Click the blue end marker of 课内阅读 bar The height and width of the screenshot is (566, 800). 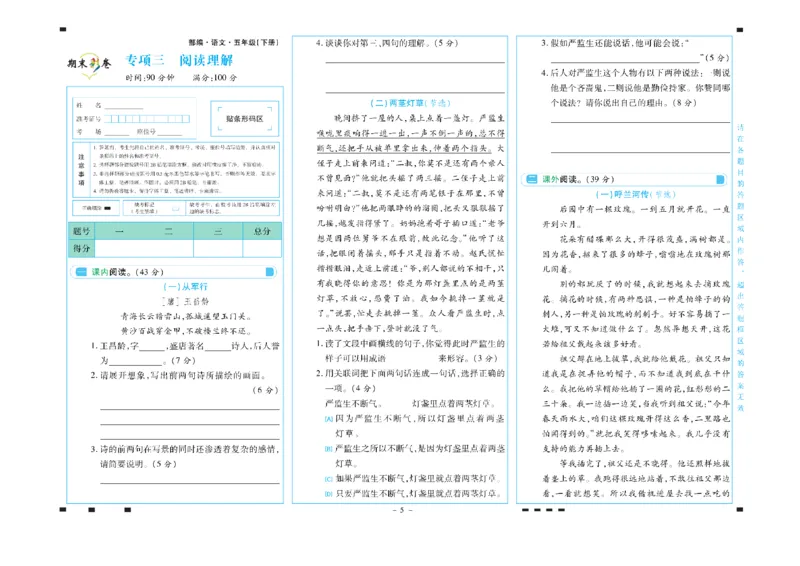click(x=270, y=272)
